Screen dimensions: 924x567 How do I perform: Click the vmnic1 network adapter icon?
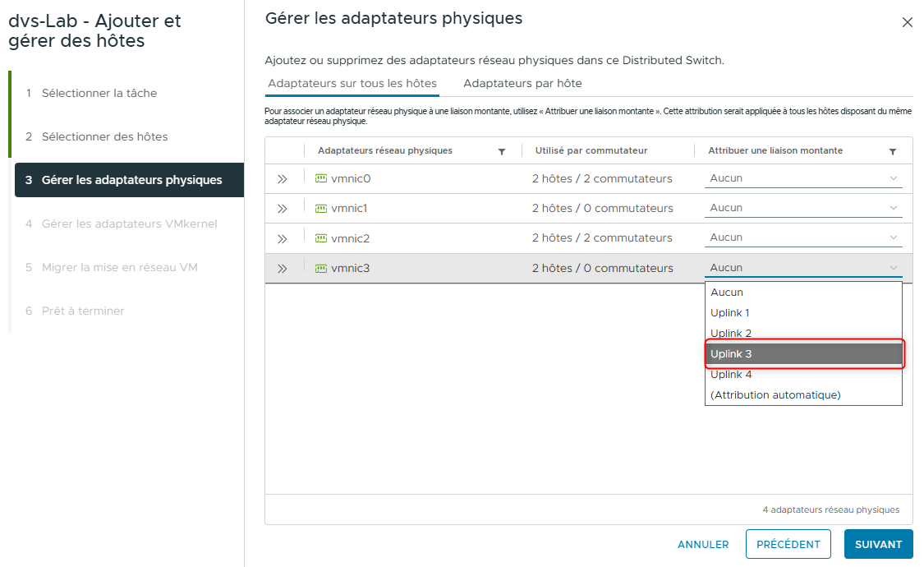click(320, 208)
